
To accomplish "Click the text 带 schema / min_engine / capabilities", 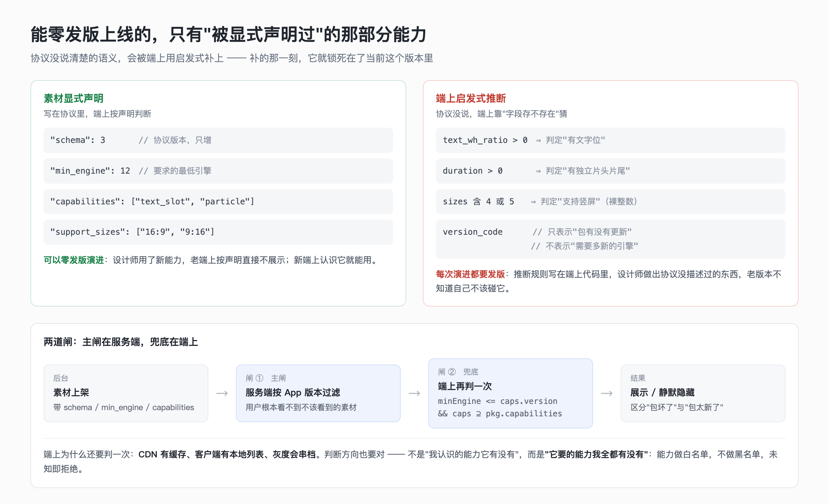I will 124,407.
